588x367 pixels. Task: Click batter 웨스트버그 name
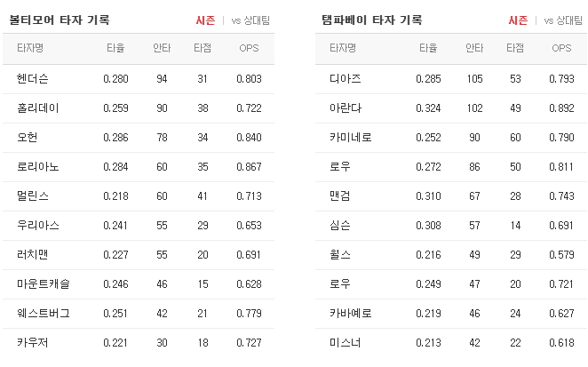click(x=44, y=314)
